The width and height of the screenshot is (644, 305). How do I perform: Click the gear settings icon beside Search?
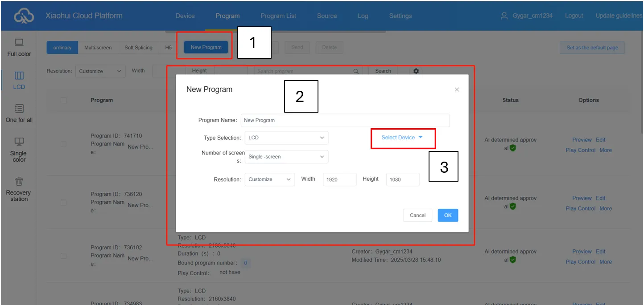(416, 71)
